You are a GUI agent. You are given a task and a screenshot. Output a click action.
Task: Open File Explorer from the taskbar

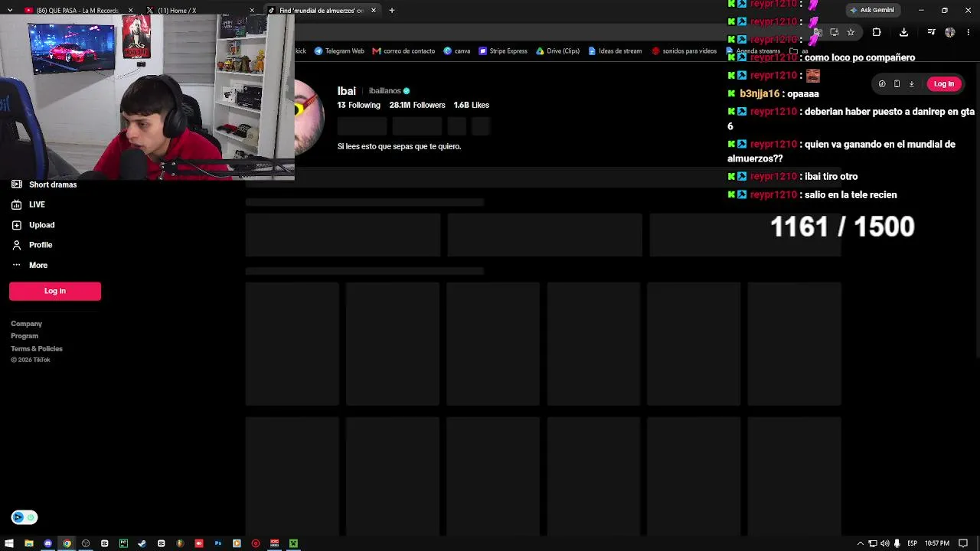(x=29, y=543)
